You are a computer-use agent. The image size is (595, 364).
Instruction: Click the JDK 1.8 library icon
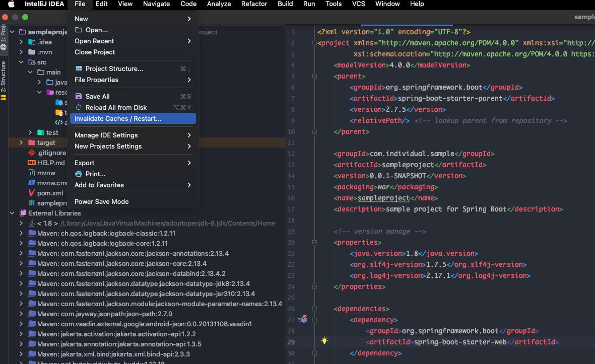32,223
